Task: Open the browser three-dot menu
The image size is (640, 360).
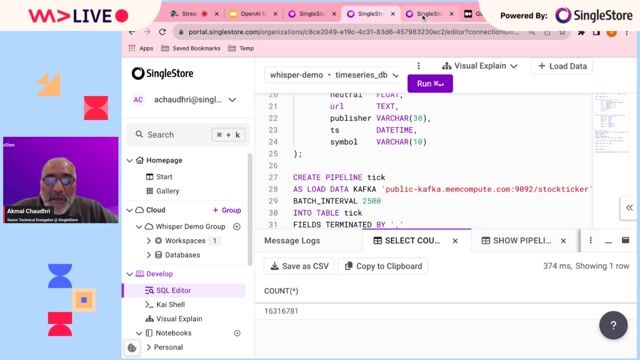Action: 627,32
